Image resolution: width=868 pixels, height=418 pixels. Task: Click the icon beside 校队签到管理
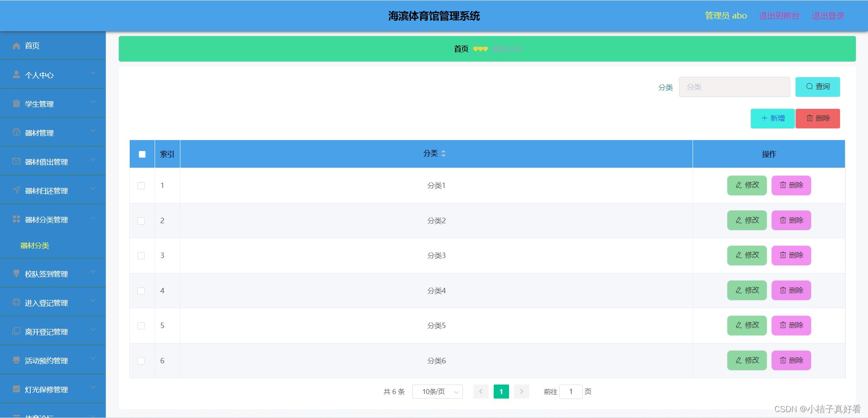[x=17, y=273]
